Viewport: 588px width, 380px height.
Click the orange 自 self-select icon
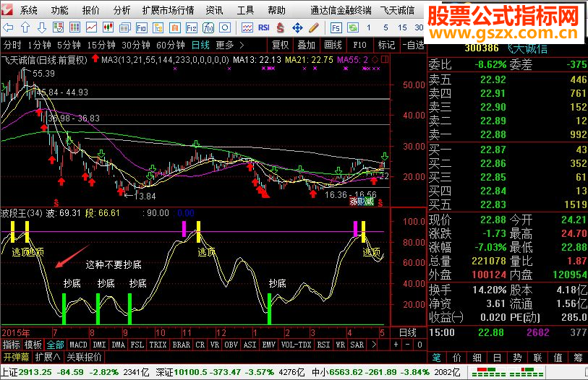[175, 27]
